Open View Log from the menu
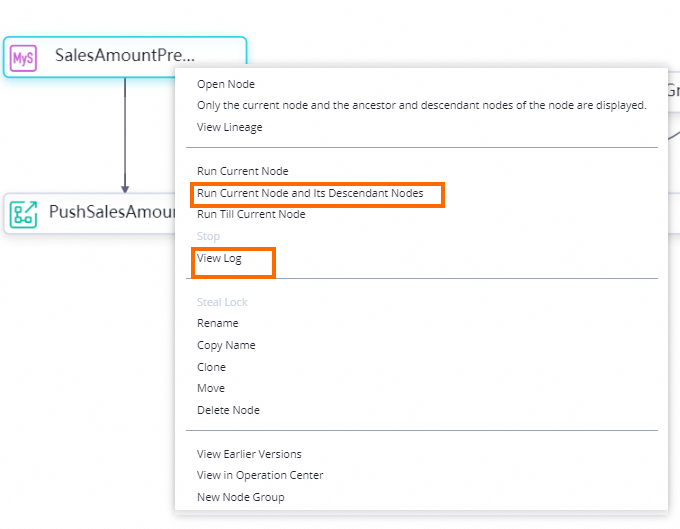680x529 pixels. 219,258
